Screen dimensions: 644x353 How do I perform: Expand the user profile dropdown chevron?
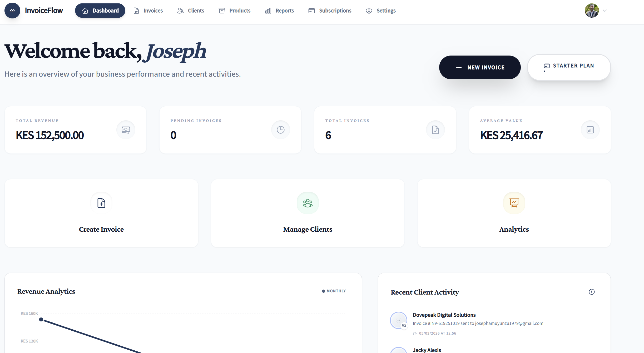click(x=605, y=11)
